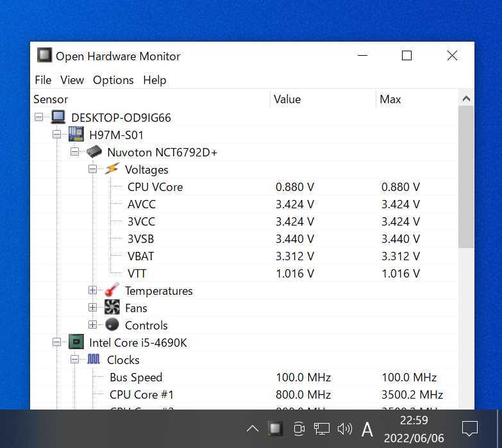Select the DESKTOP-OD9IG66 label
This screenshot has height=448, width=502.
(121, 118)
